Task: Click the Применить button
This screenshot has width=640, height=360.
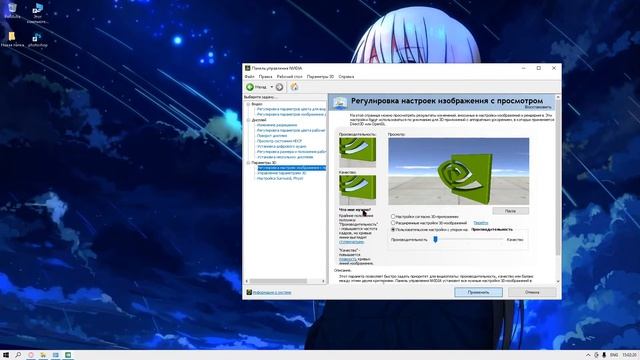Action: 478,292
